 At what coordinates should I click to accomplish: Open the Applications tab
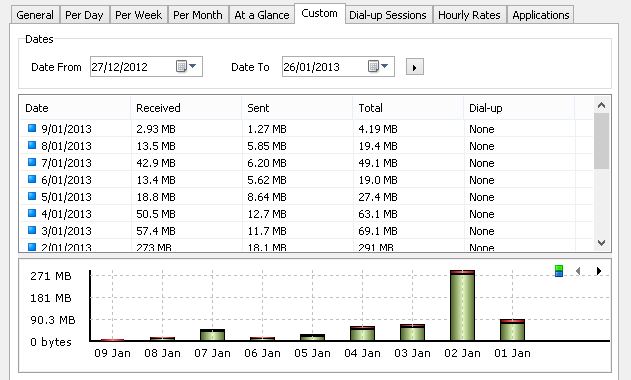coord(541,15)
